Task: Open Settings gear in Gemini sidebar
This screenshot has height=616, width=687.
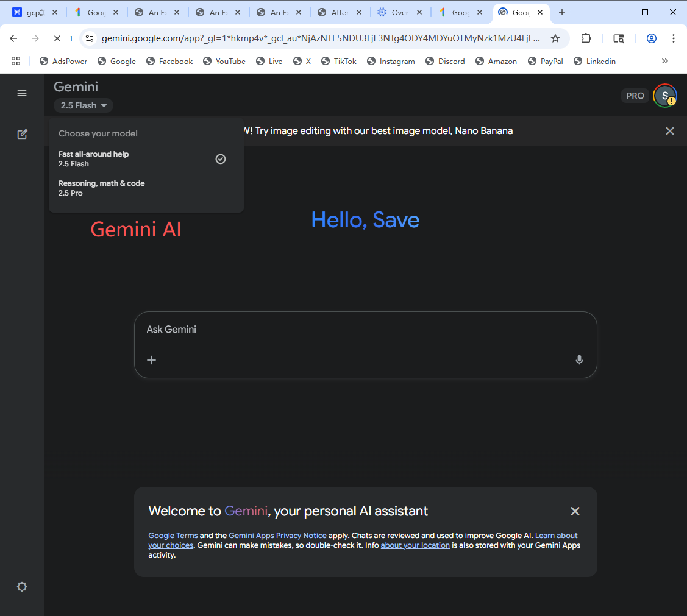Action: 22,587
